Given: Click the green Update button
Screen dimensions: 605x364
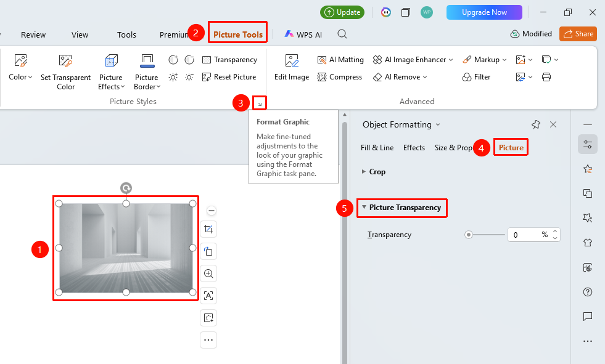Looking at the screenshot, I should [342, 12].
